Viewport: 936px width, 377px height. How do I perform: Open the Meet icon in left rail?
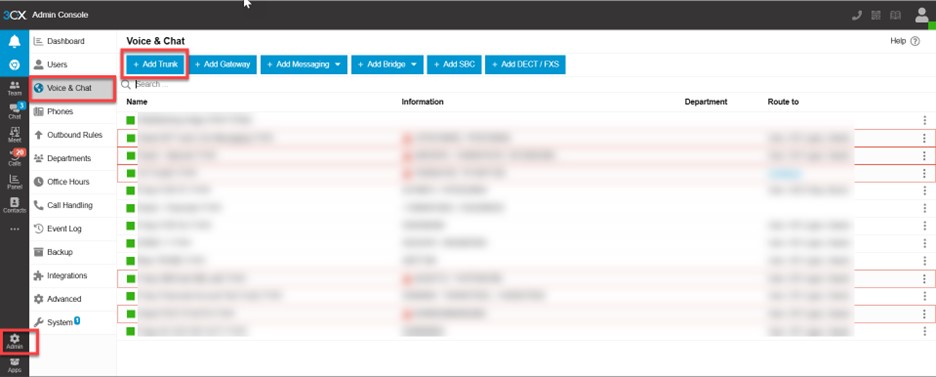14,134
